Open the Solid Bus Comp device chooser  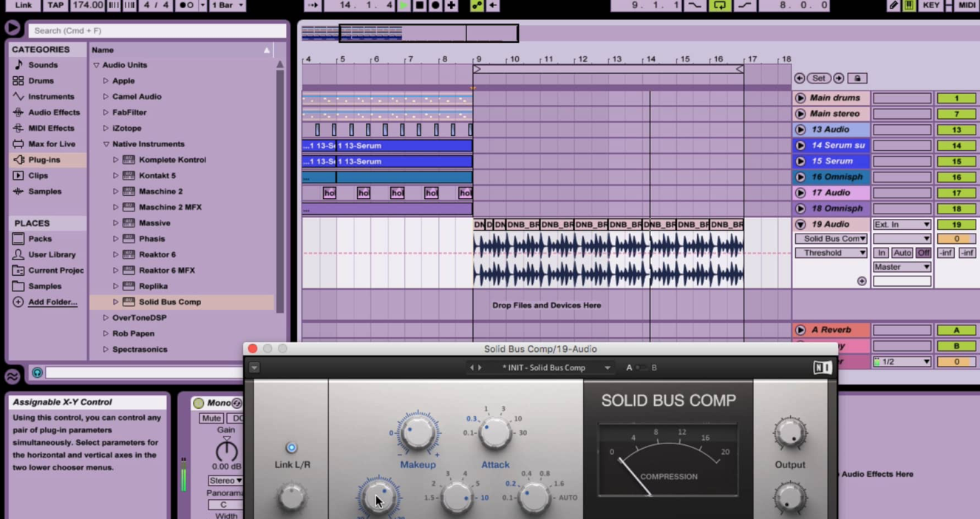coord(831,239)
